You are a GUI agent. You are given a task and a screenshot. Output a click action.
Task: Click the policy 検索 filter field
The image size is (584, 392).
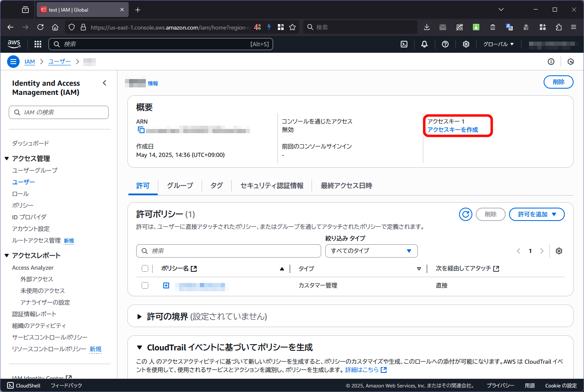(229, 251)
